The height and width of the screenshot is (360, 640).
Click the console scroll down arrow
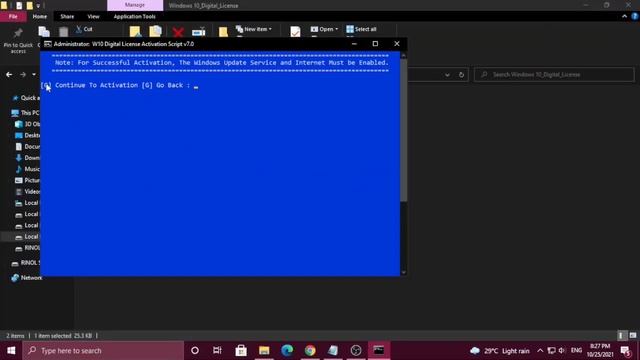(403, 272)
